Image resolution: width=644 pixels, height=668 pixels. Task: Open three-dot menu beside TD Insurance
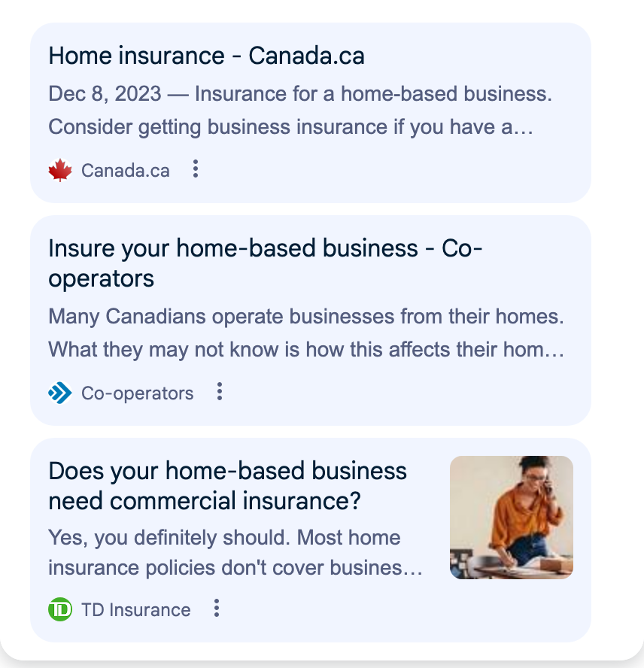[x=217, y=608]
